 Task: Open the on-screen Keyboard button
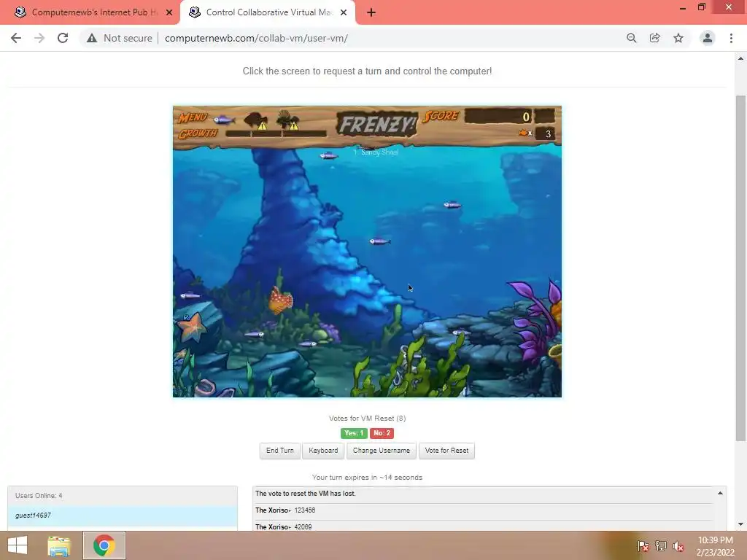tap(323, 451)
